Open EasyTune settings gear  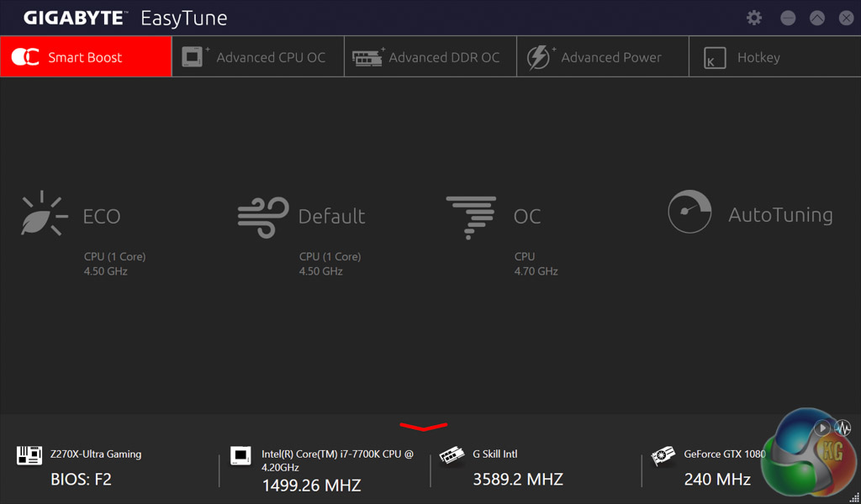[754, 18]
